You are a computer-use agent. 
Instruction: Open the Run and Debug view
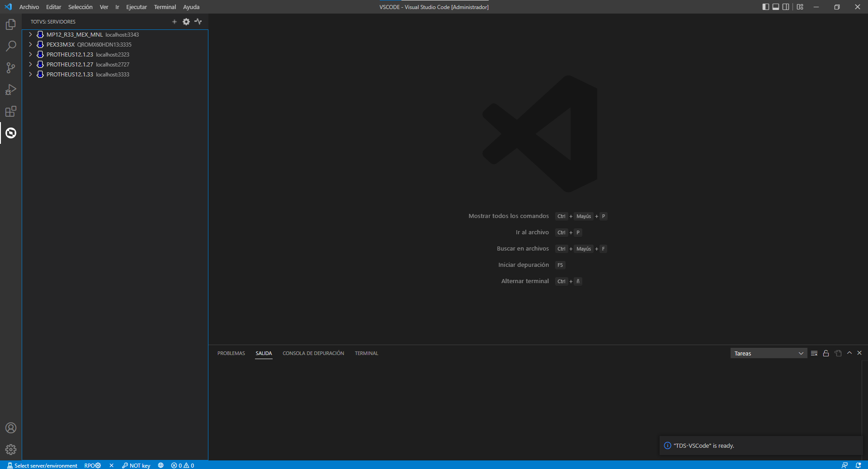point(11,90)
